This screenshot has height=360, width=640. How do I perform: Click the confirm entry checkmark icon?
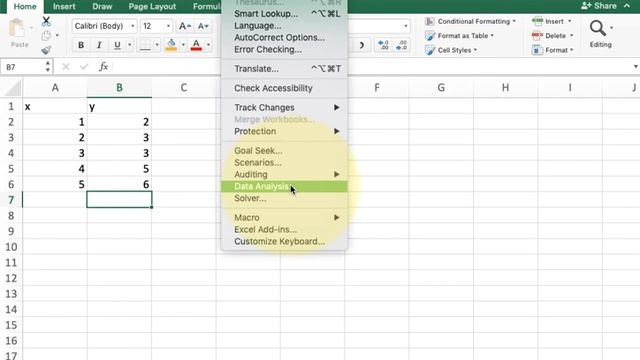(84, 67)
